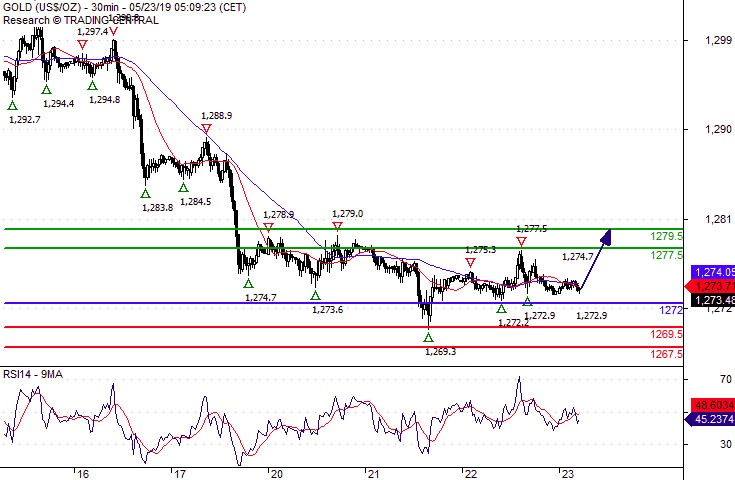The height and width of the screenshot is (480, 735).
Task: Select the 1,288.9 high price label
Action: [217, 115]
